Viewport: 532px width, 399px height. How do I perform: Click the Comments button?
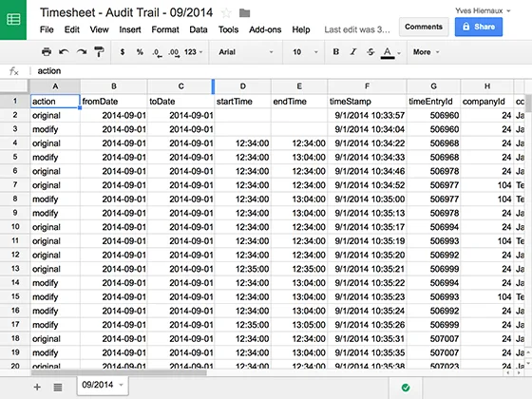(x=424, y=27)
